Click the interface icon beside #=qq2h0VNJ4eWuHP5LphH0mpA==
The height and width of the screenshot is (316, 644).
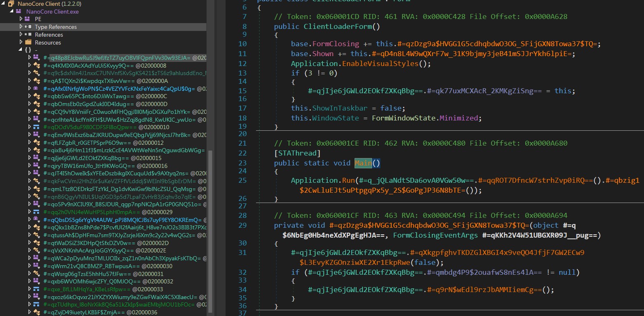36,212
